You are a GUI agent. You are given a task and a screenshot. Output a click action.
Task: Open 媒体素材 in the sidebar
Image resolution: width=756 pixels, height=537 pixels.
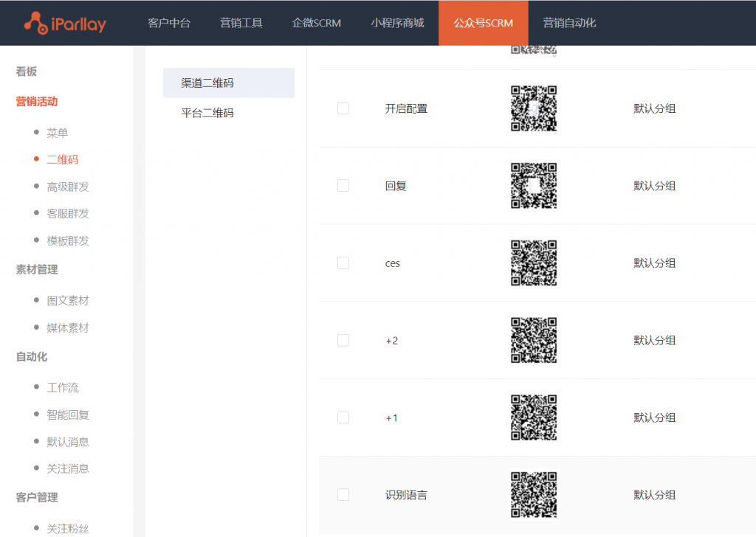click(68, 328)
